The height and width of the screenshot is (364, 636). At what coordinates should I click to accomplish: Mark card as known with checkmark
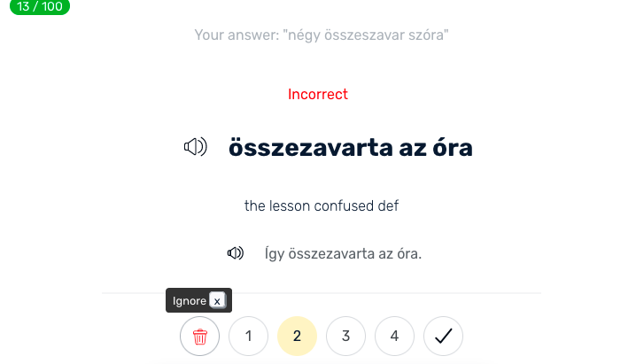coord(443,336)
